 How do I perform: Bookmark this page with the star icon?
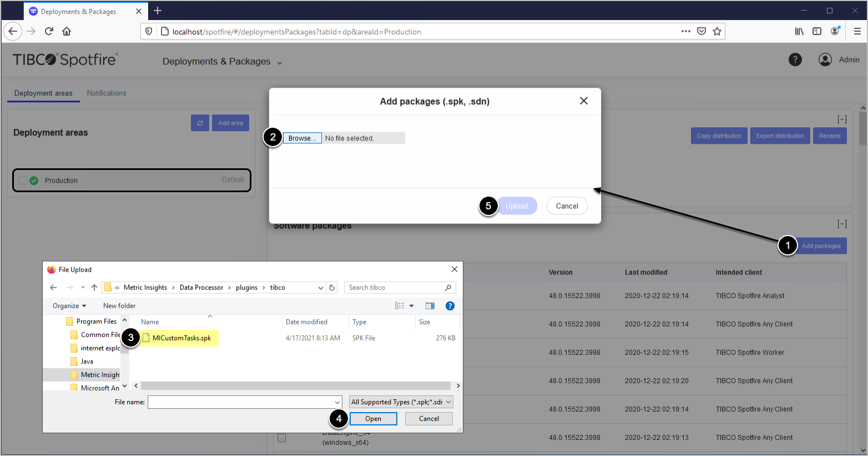coord(717,31)
